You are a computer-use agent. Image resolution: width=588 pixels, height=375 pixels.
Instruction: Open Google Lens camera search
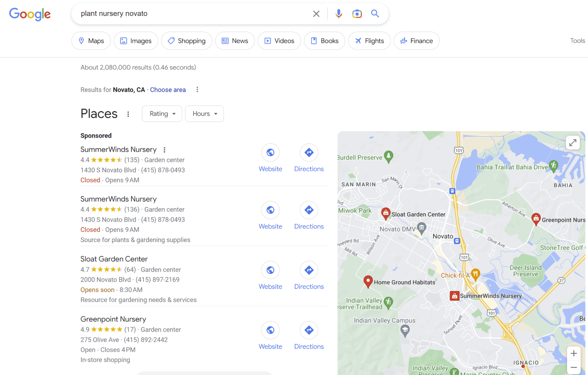coord(357,14)
